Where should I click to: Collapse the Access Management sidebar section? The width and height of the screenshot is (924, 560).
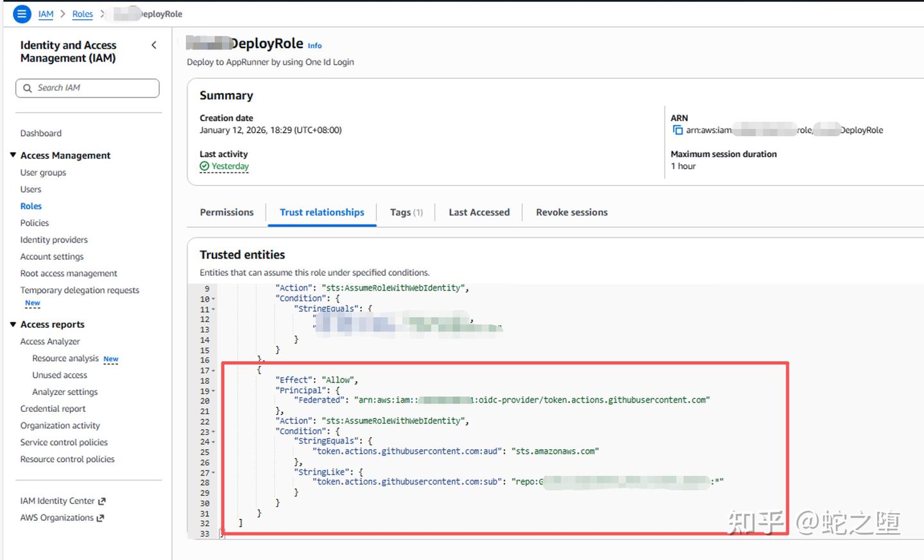[13, 155]
